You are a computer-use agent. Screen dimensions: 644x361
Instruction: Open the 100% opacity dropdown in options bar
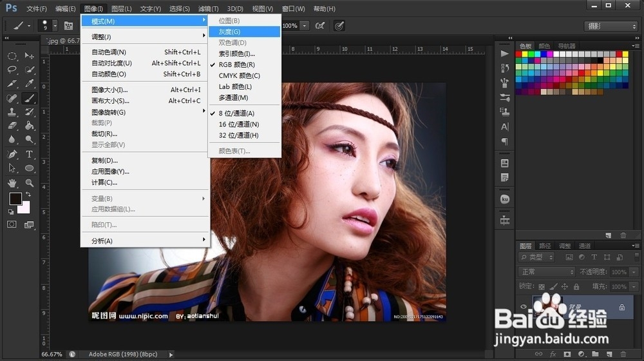[x=305, y=26]
